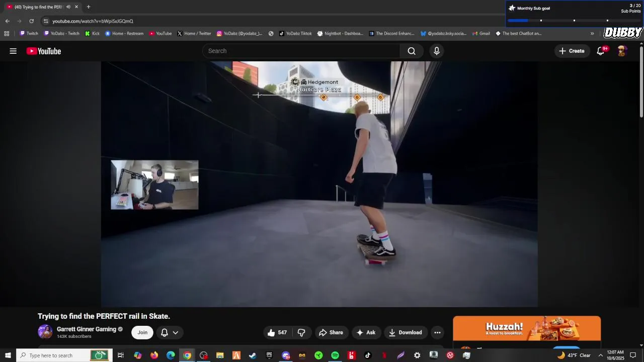Open channel notification preferences dropdown
The image size is (644, 362).
point(170,332)
